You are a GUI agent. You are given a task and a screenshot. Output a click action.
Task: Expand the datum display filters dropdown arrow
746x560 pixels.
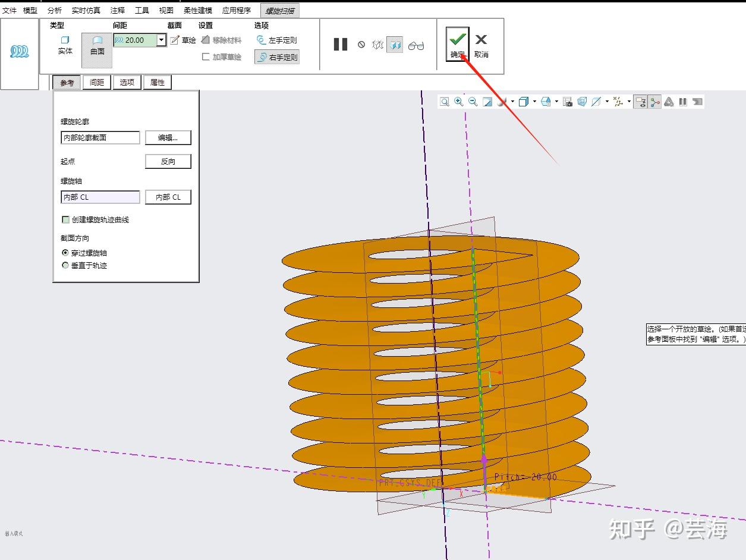pyautogui.click(x=629, y=102)
